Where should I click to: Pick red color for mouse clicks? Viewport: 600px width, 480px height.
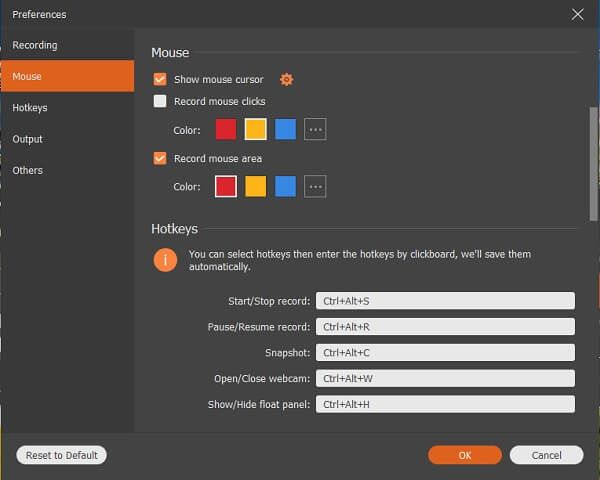pyautogui.click(x=226, y=129)
